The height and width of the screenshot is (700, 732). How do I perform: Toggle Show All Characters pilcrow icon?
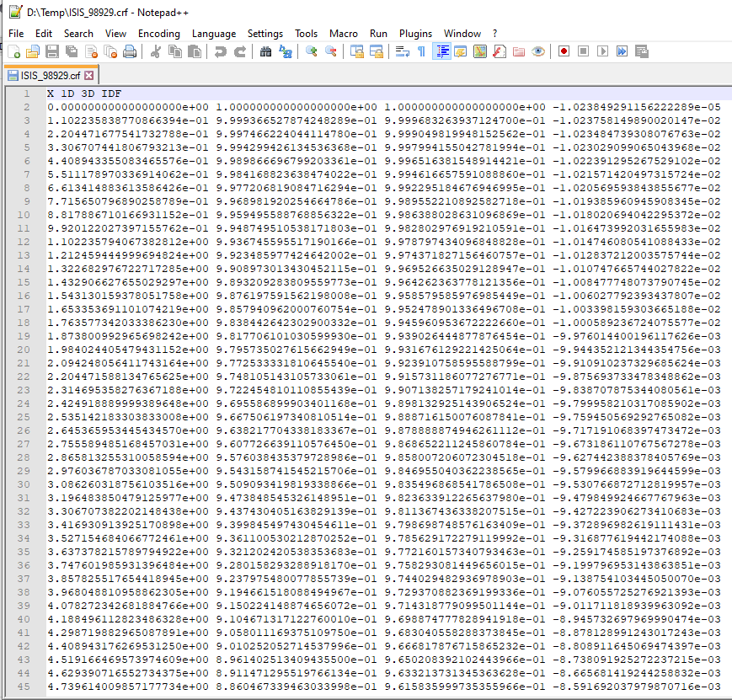point(421,51)
